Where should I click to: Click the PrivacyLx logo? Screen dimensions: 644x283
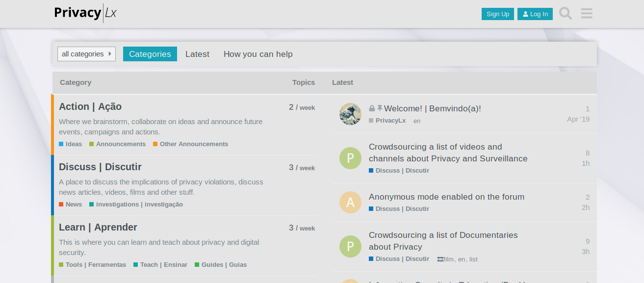[85, 13]
